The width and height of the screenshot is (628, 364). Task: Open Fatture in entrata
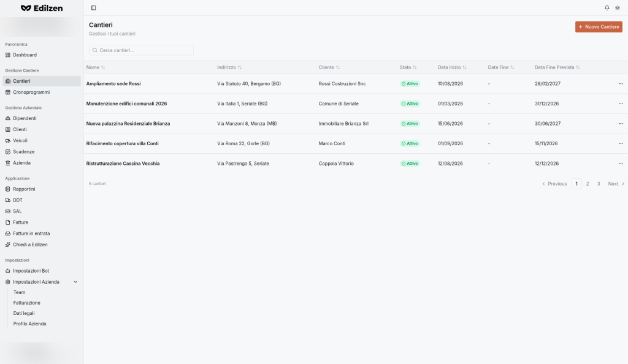42,233
